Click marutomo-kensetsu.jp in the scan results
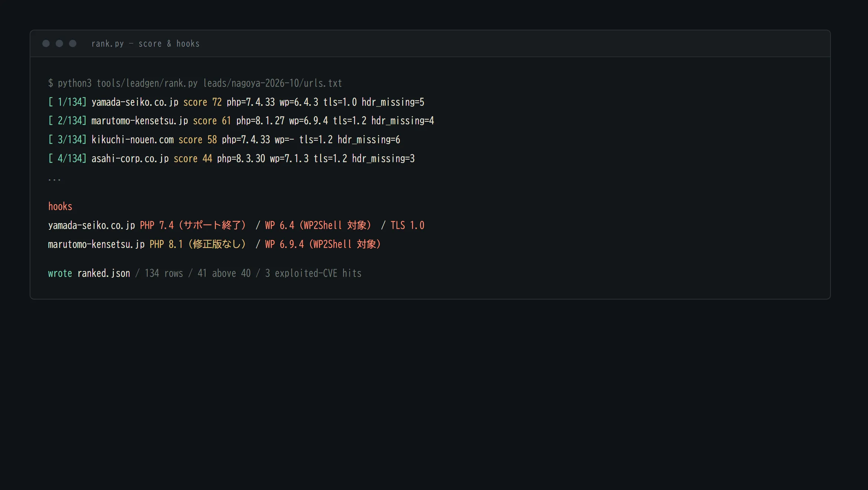This screenshot has height=490, width=868. (x=140, y=121)
